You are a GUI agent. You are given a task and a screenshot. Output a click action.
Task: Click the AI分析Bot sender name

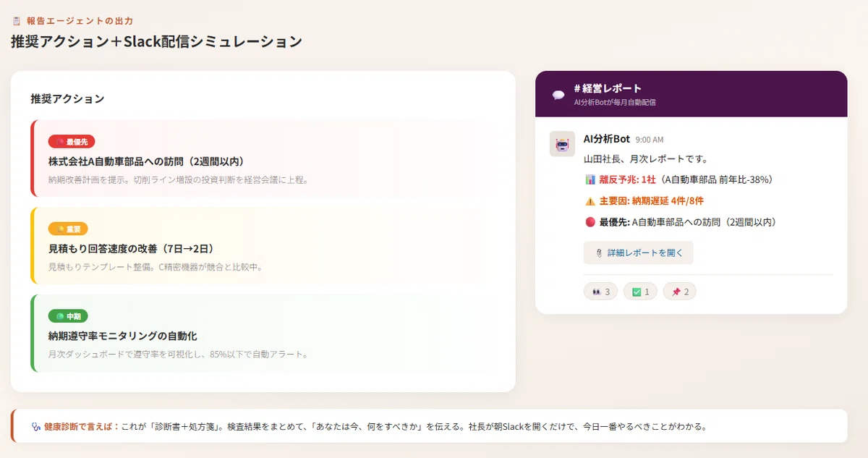[606, 139]
